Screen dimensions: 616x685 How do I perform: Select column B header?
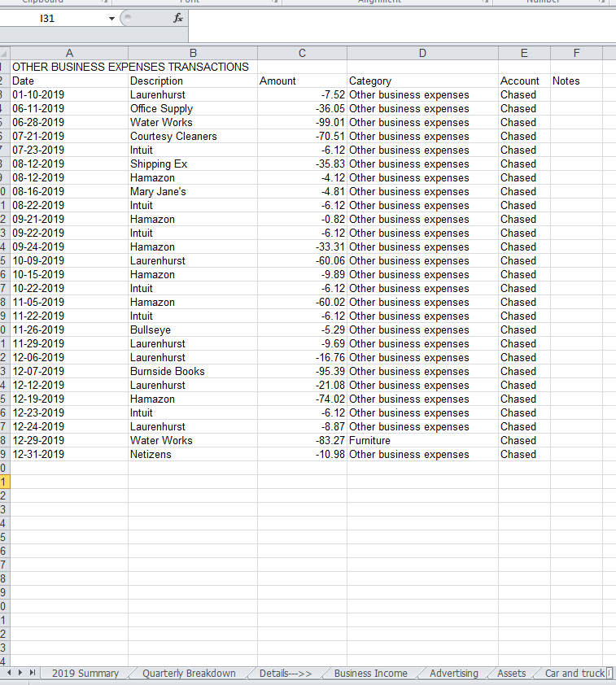(193, 54)
